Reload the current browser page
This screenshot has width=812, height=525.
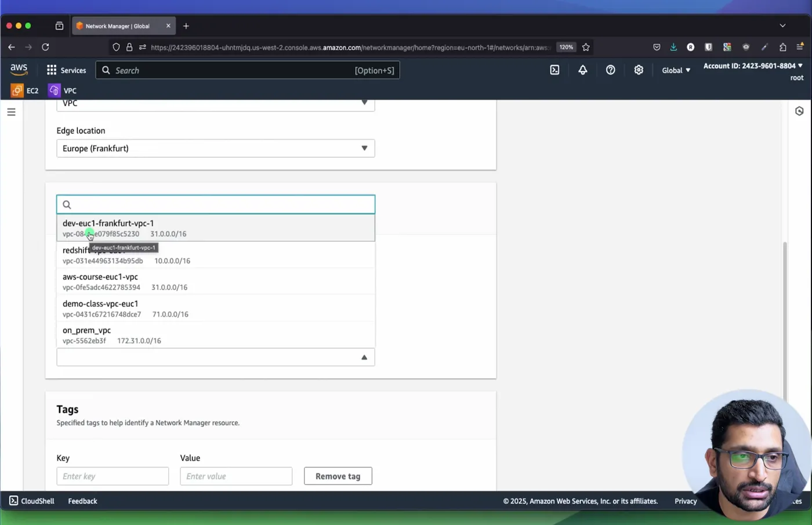[45, 47]
